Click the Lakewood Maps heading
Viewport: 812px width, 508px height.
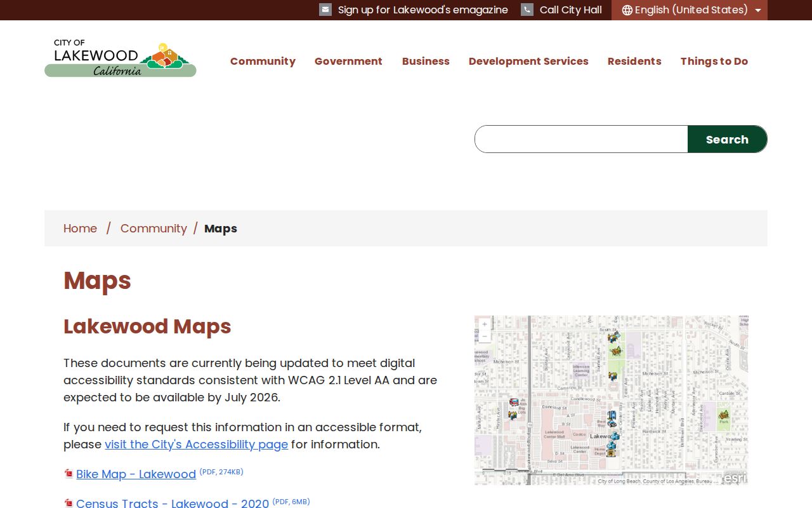point(147,326)
